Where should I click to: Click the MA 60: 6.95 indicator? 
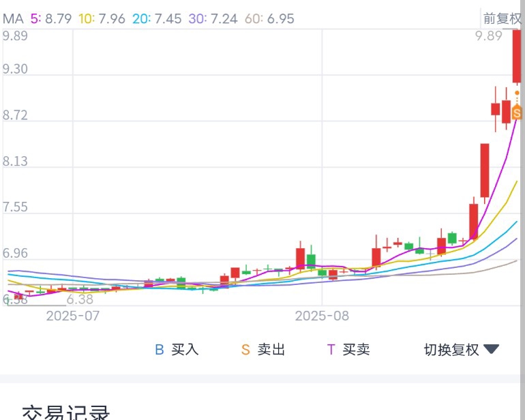coord(269,19)
